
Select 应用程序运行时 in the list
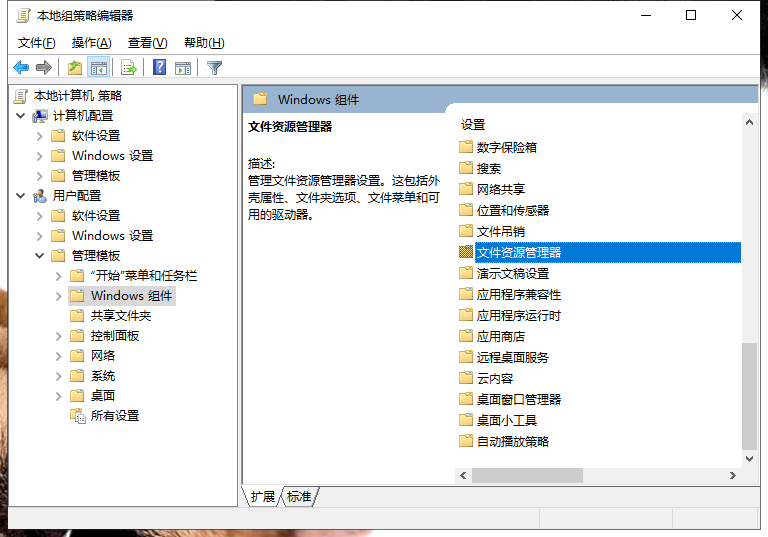pyautogui.click(x=519, y=316)
